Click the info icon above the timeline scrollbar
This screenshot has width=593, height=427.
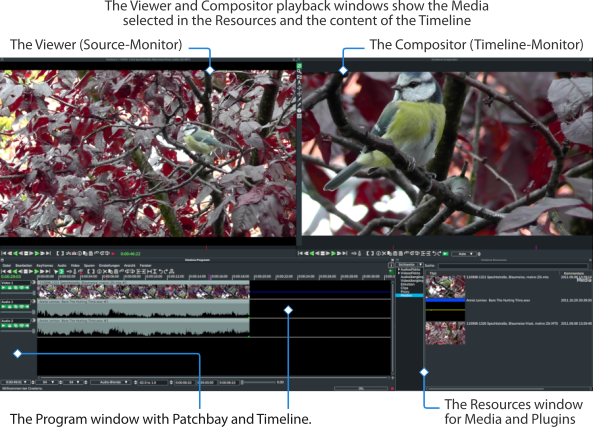pos(391,265)
